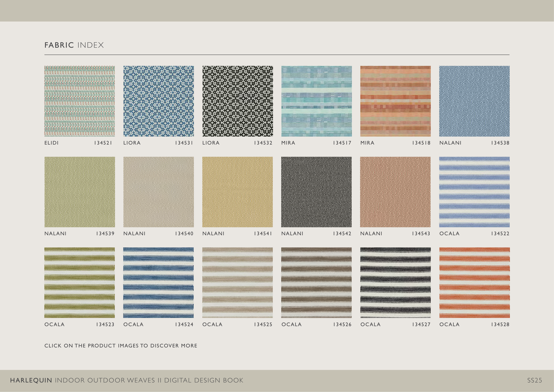
Task: Open the black striped Ocala 134527 swatch
Action: (395, 283)
